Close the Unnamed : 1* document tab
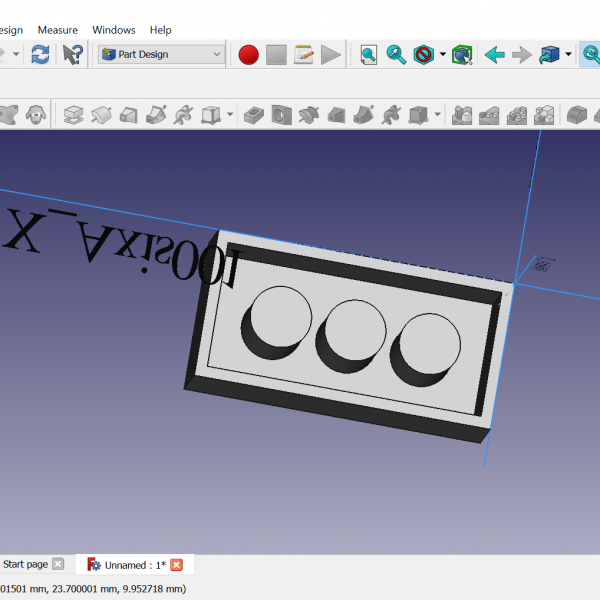The width and height of the screenshot is (600, 600). tap(177, 565)
